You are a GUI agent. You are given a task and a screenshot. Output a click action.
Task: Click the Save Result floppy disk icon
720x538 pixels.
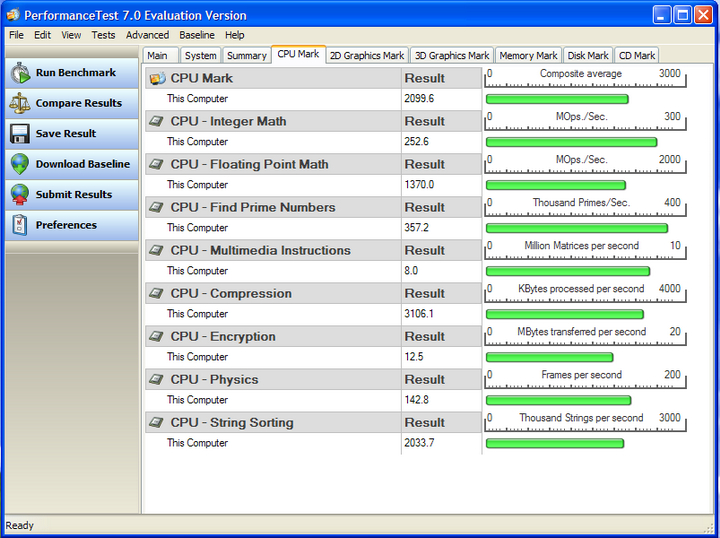pos(20,134)
